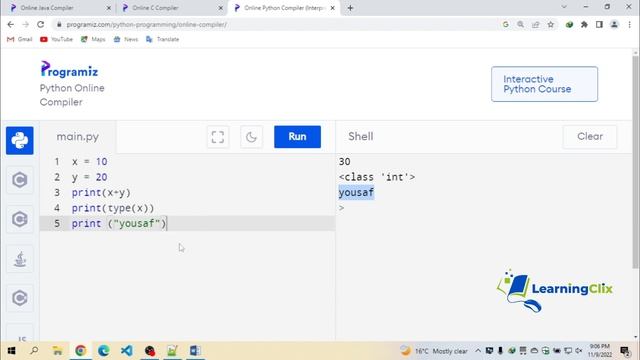The image size is (640, 360).
Task: Go forward in browser history
Action: pyautogui.click(x=25, y=24)
